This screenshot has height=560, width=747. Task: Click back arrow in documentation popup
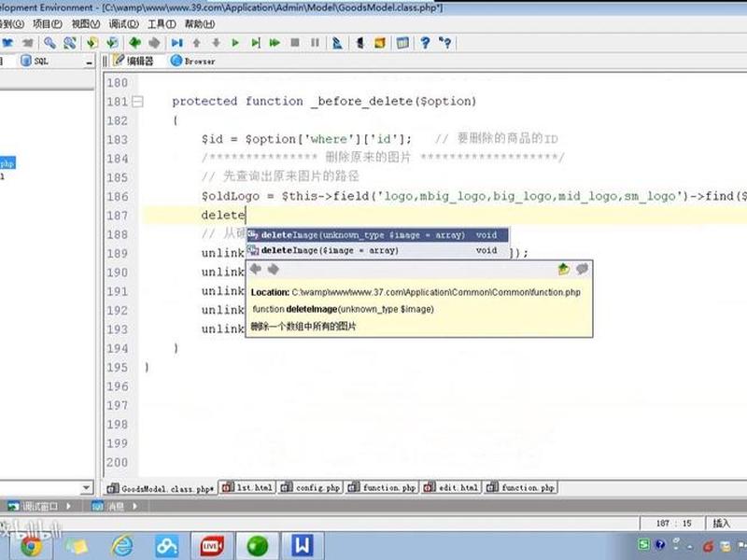(256, 269)
